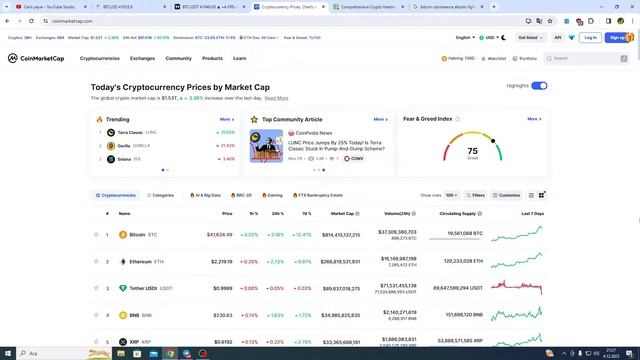640x360 pixels.
Task: Open the Cryptocurrencies menu
Action: tap(100, 58)
